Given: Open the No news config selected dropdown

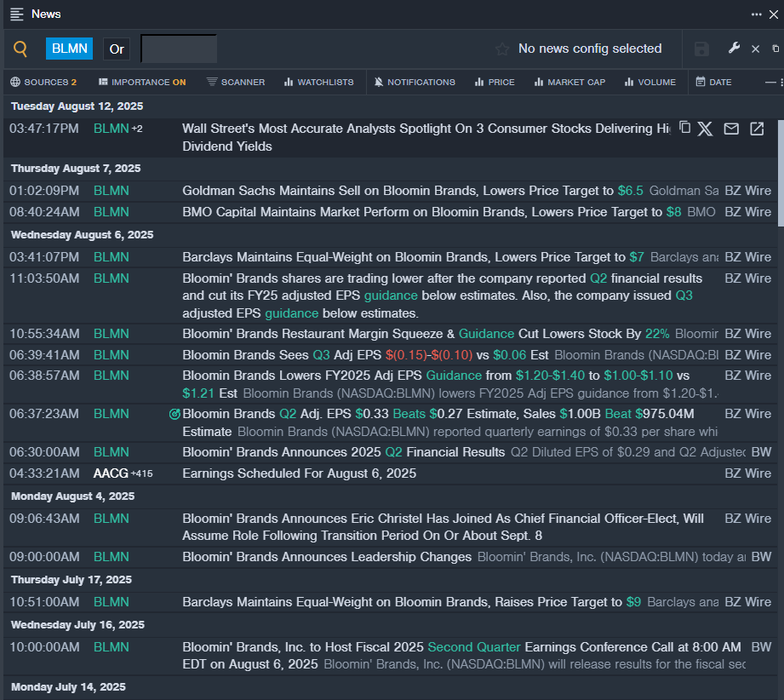Looking at the screenshot, I should pyautogui.click(x=590, y=49).
